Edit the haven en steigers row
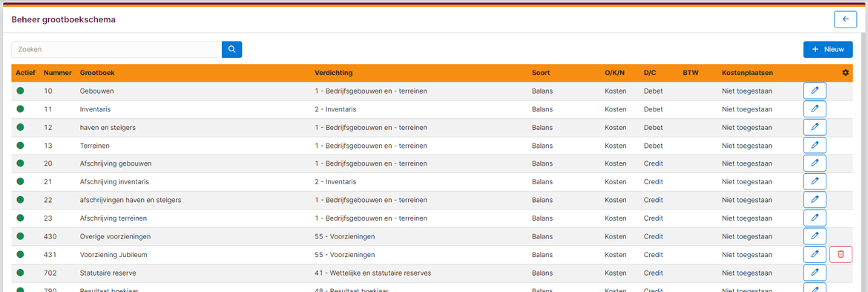Screen dimensions: 868x292 click(x=815, y=128)
